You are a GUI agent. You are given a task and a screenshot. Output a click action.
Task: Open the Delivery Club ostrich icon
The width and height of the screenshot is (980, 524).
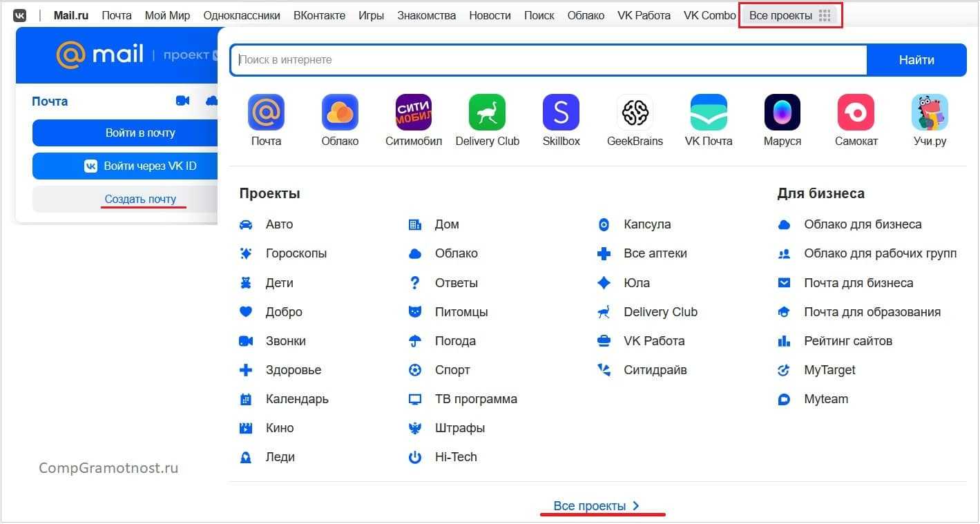coord(487,113)
